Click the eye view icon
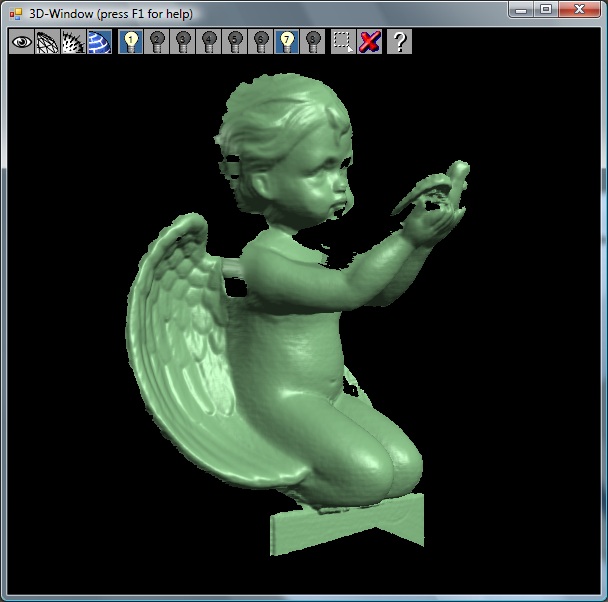 [21, 41]
